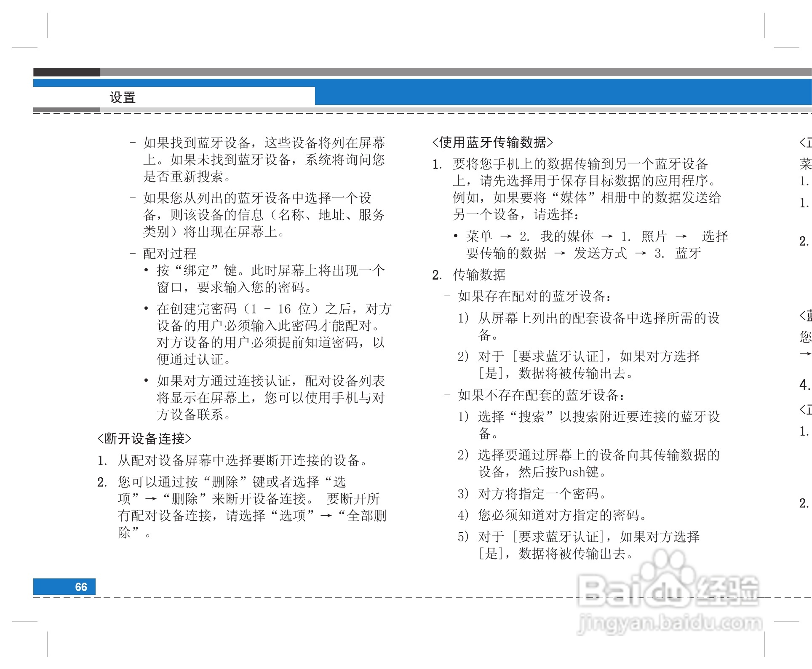Image resolution: width=812 pixels, height=669 pixels.
Task: Click the <断开设备连接> section heading
Action: pos(144,439)
